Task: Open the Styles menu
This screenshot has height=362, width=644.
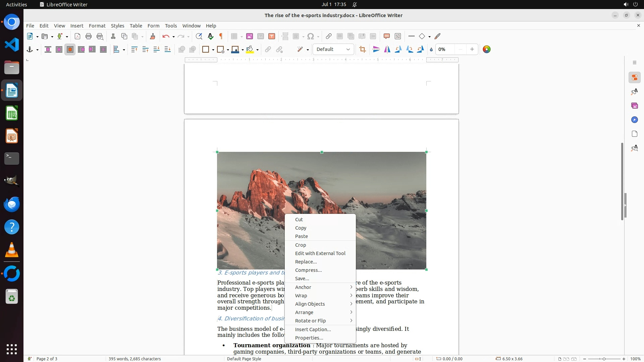Action: tap(117, 25)
